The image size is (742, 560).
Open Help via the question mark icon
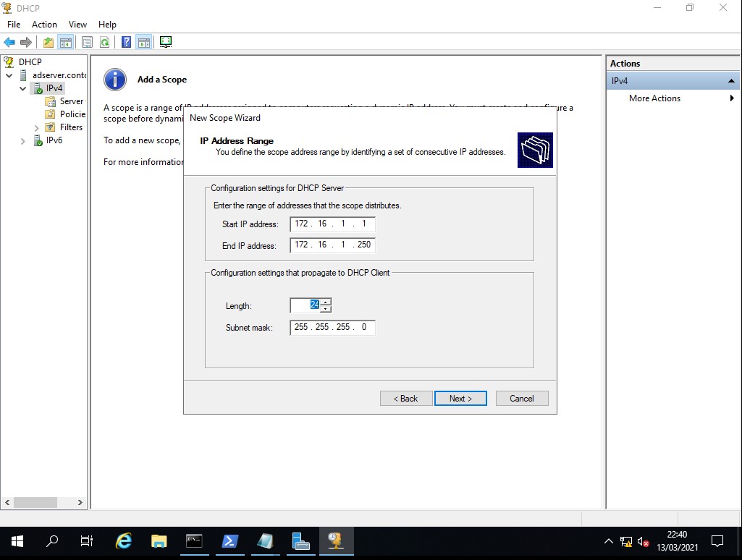click(126, 43)
